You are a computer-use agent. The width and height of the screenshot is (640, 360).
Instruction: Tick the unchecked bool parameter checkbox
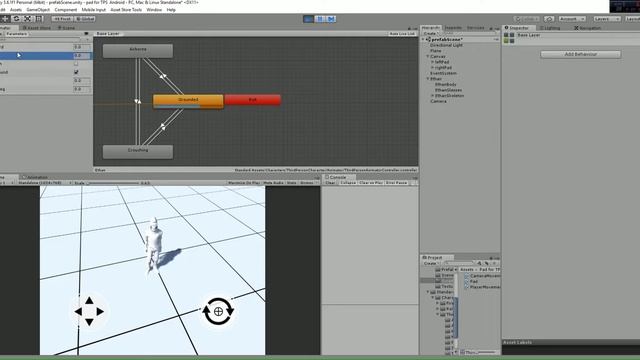click(x=76, y=64)
